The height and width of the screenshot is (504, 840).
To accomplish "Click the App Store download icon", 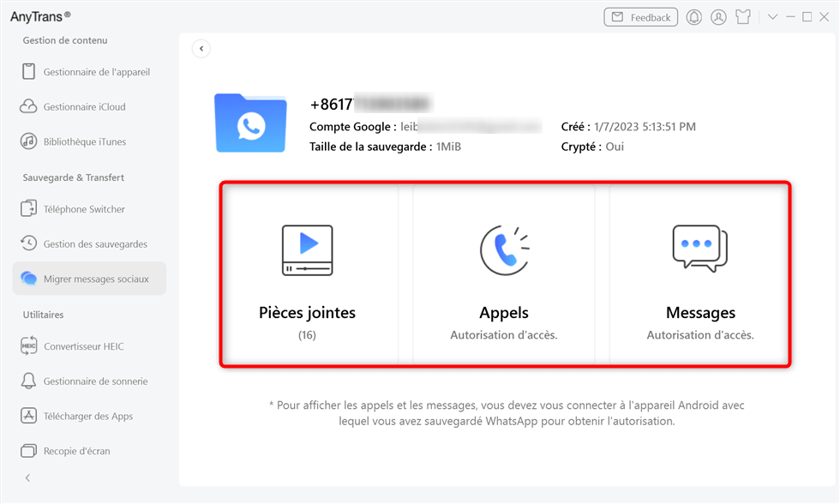I will coord(28,416).
